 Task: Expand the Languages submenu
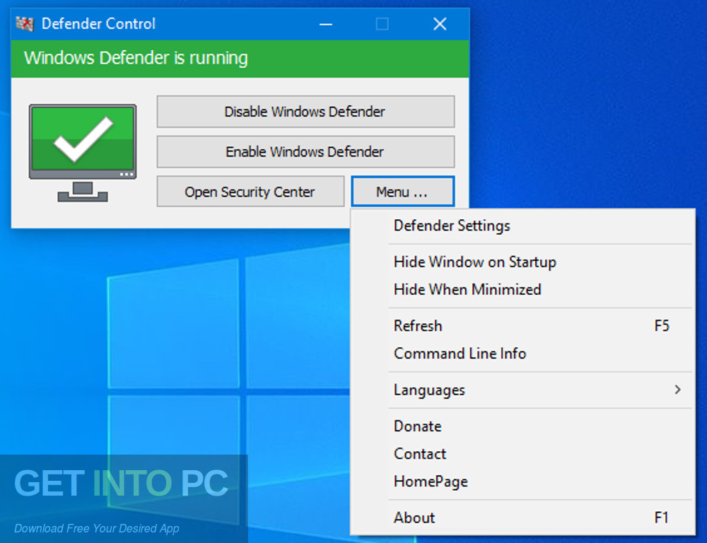tap(523, 390)
